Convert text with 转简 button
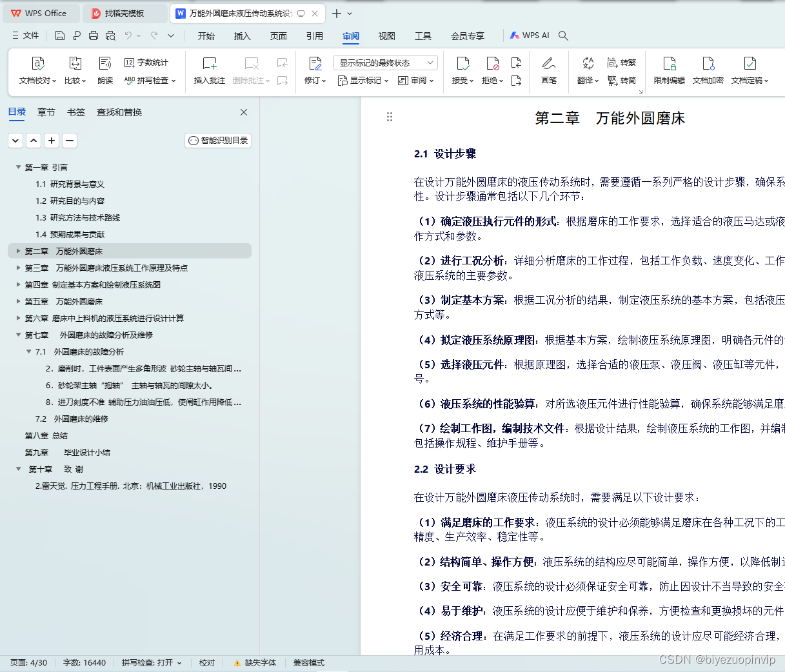The image size is (785, 672). (x=622, y=81)
